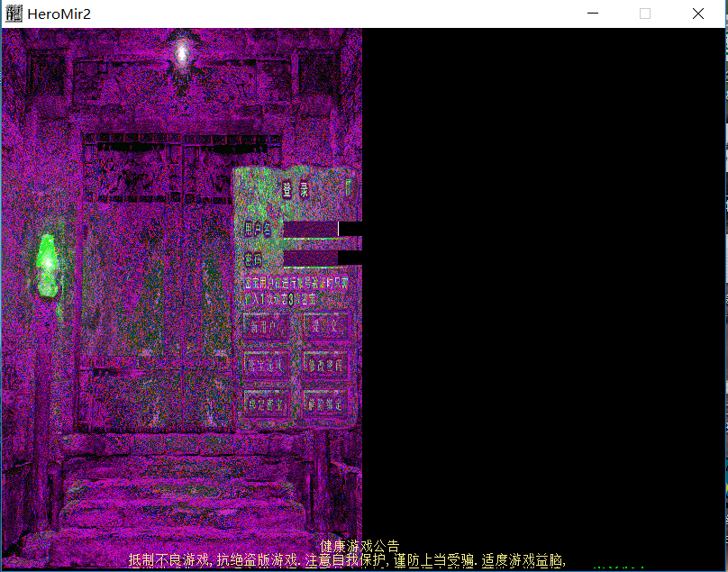This screenshot has width=728, height=572.
Task: Focus the 用户名 username input field
Action: (311, 229)
